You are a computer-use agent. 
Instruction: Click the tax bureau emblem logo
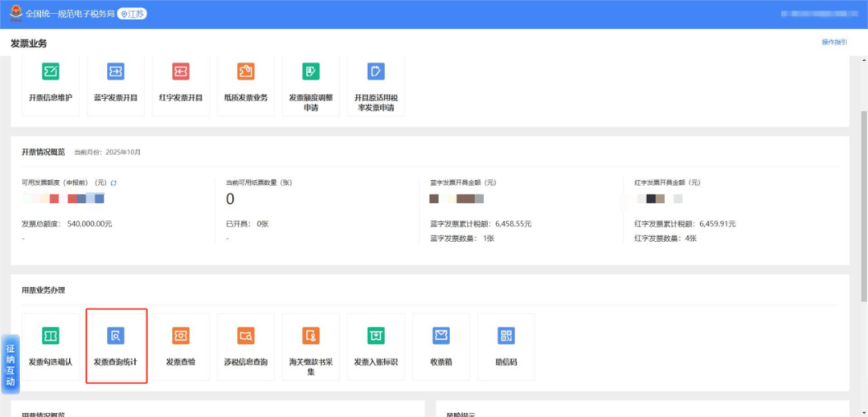[x=16, y=14]
